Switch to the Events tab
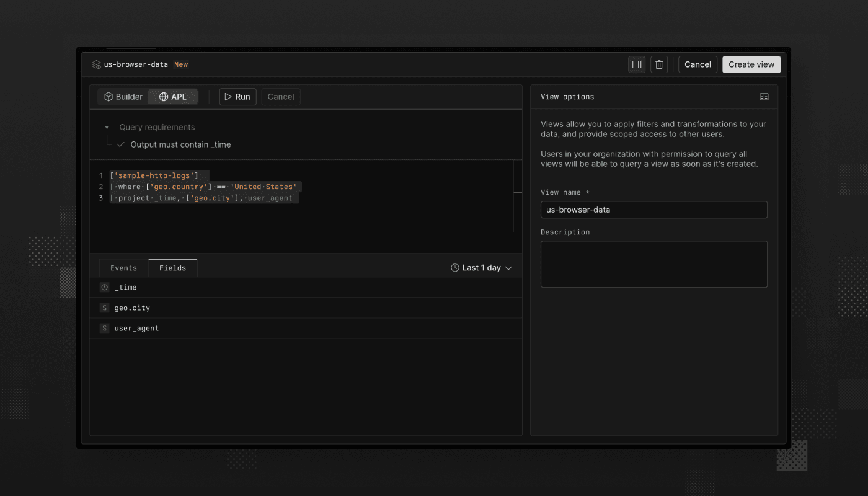This screenshot has height=496, width=868. (123, 267)
